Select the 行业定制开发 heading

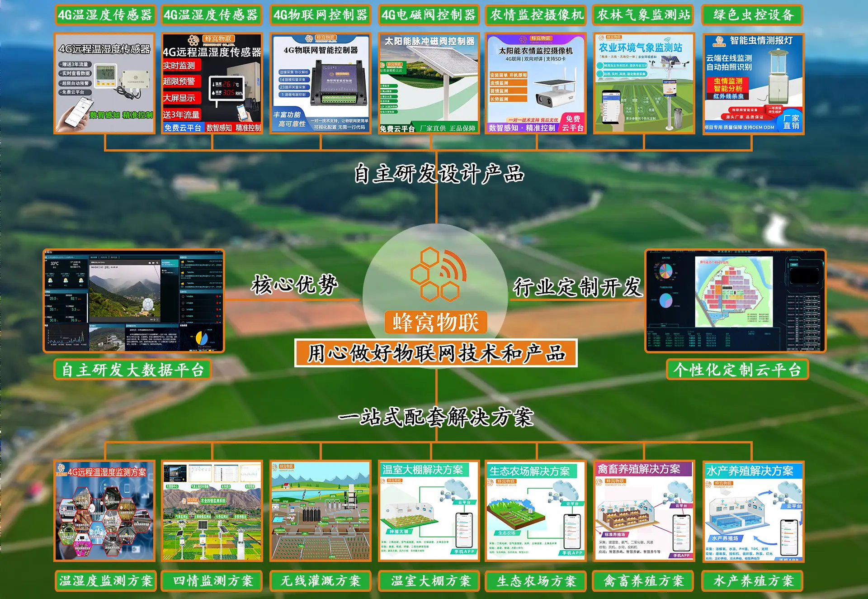point(577,287)
